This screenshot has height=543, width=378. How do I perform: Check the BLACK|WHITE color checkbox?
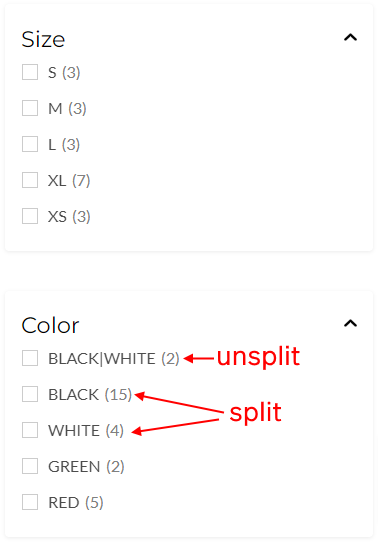point(30,358)
